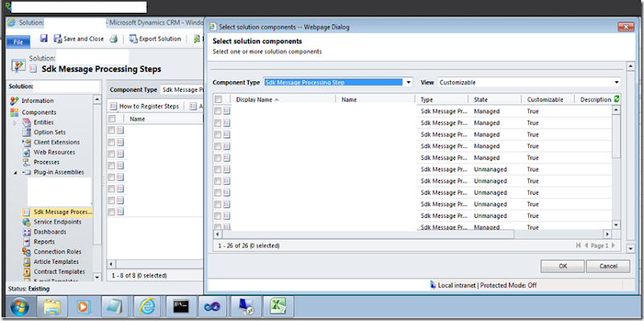The image size is (644, 321).
Task: Check the first Unmanaged row checkbox in the dialog
Action: tap(217, 169)
